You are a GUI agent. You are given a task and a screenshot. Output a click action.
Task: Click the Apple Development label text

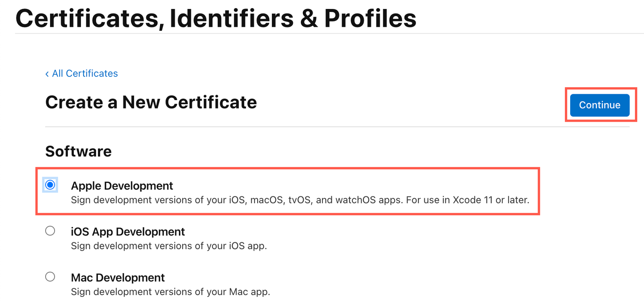122,186
